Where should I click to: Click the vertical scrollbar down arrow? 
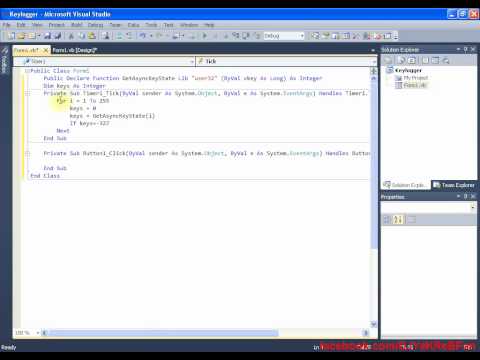point(374,324)
